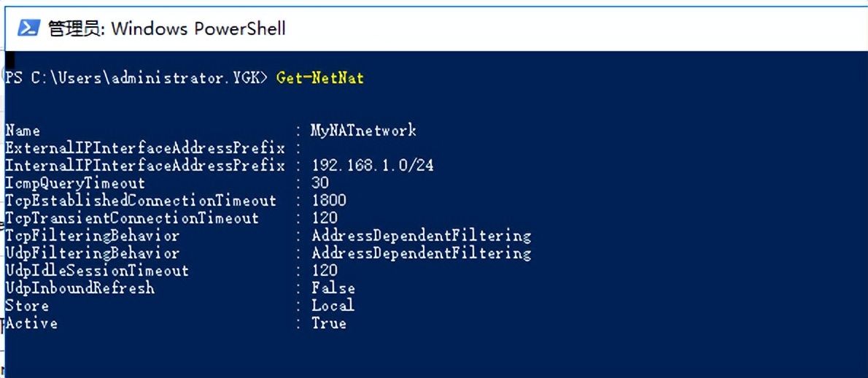Click the False value of UdpInboundRefresh
The image size is (868, 378).
coord(333,288)
